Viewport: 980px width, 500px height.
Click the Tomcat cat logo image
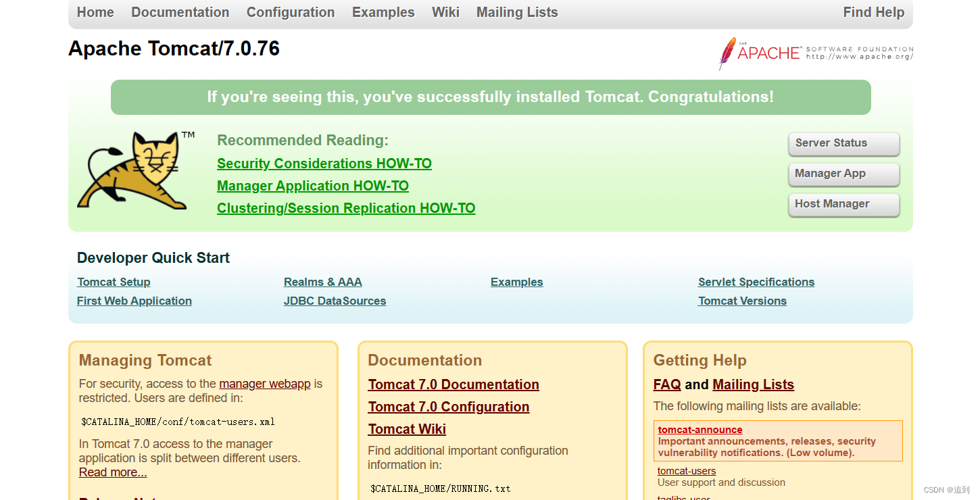pos(135,170)
